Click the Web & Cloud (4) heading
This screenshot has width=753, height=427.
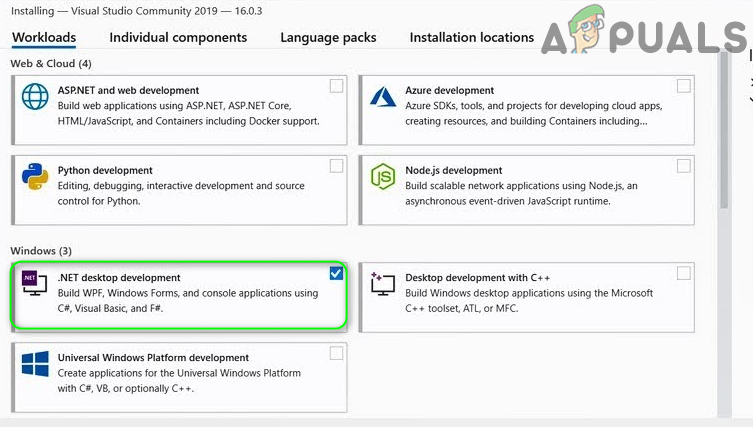tap(51, 63)
